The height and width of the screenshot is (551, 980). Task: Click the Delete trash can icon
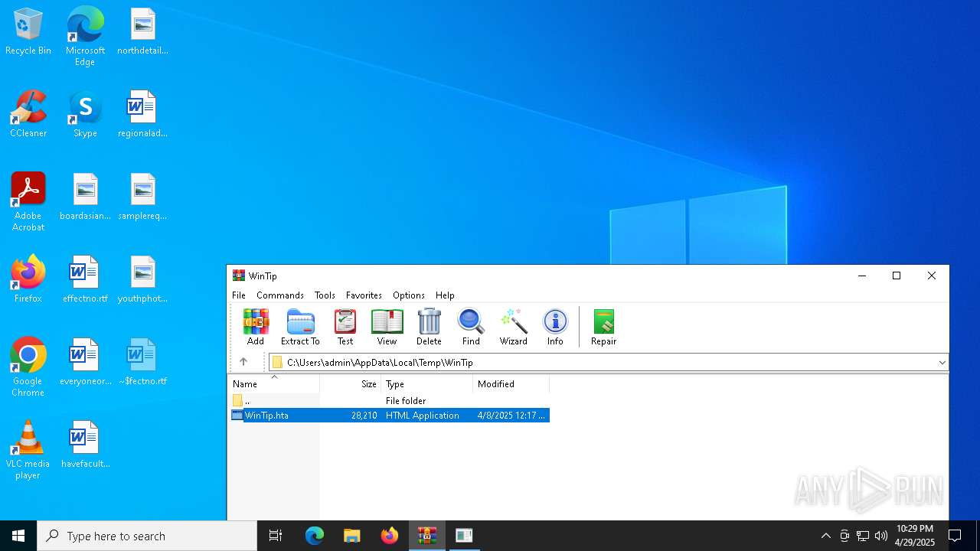429,328
